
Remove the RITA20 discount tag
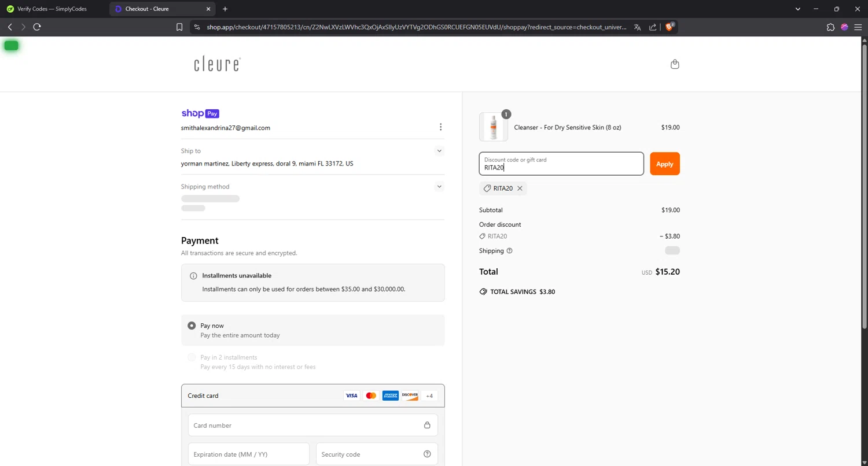click(x=520, y=188)
